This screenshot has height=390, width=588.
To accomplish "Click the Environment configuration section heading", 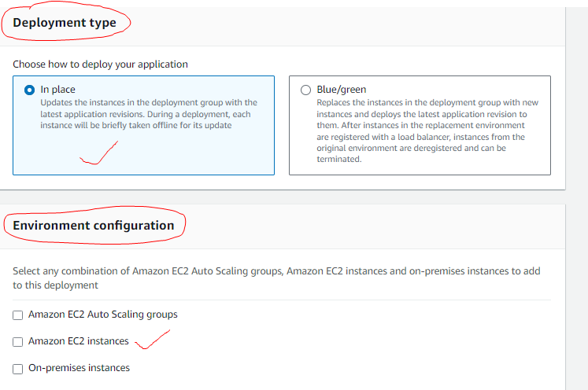I will pos(94,226).
